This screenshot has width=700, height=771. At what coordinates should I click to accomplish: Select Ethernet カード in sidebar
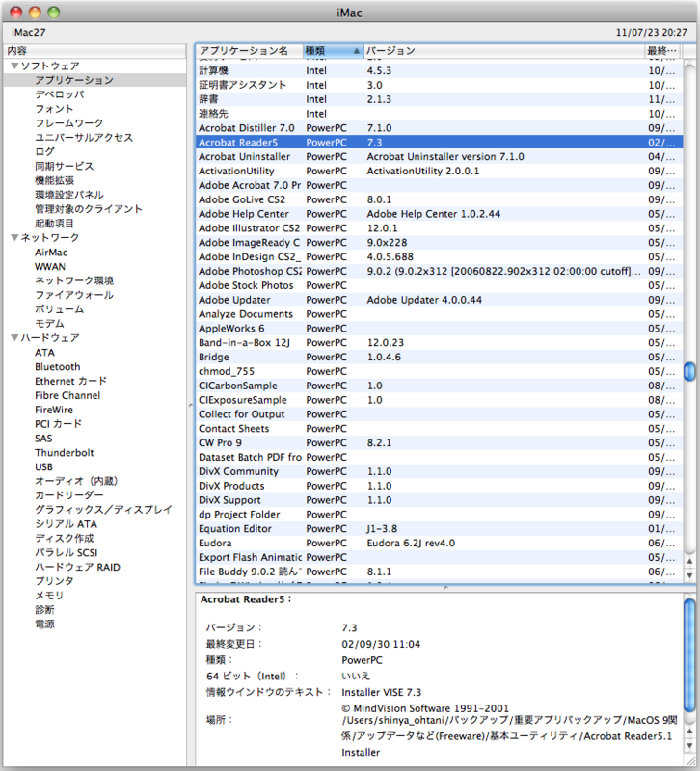[70, 381]
